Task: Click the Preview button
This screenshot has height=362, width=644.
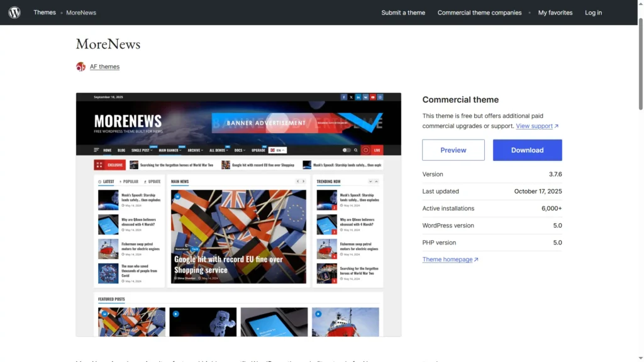Action: [453, 150]
